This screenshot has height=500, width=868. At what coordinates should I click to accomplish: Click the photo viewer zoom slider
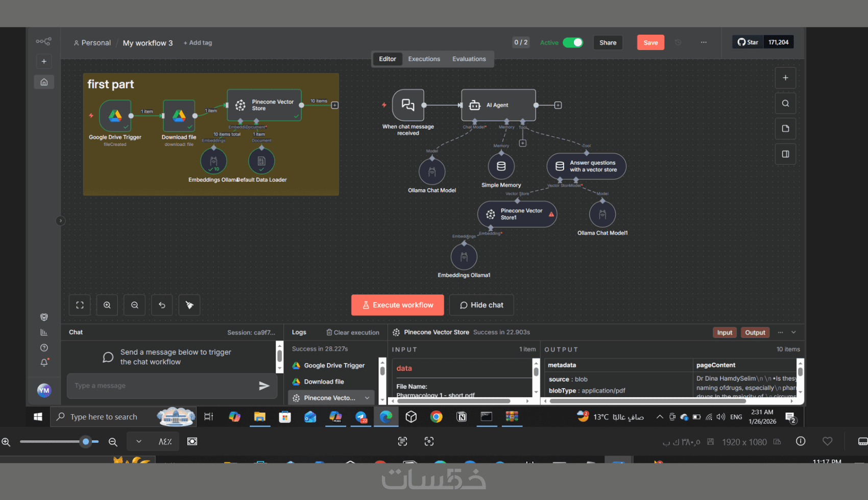click(x=59, y=442)
